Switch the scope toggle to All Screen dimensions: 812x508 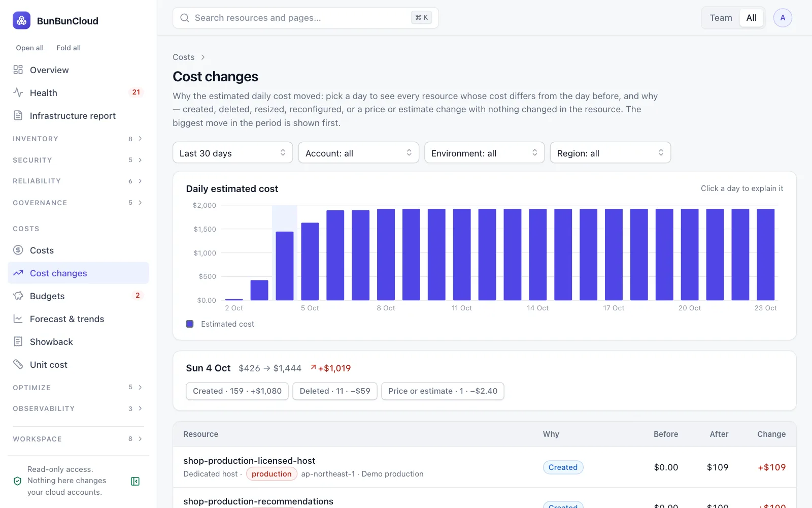pos(751,18)
